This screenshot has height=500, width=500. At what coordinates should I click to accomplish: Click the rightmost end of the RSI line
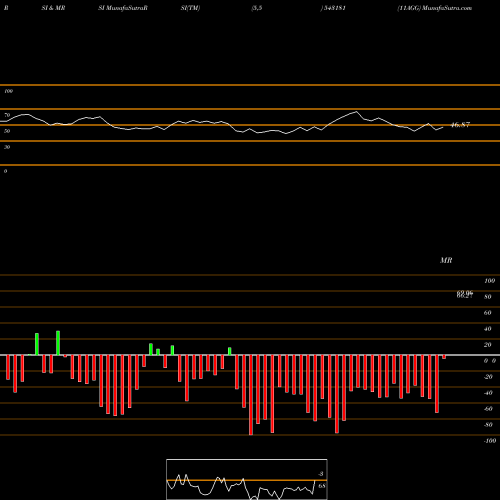[443, 127]
